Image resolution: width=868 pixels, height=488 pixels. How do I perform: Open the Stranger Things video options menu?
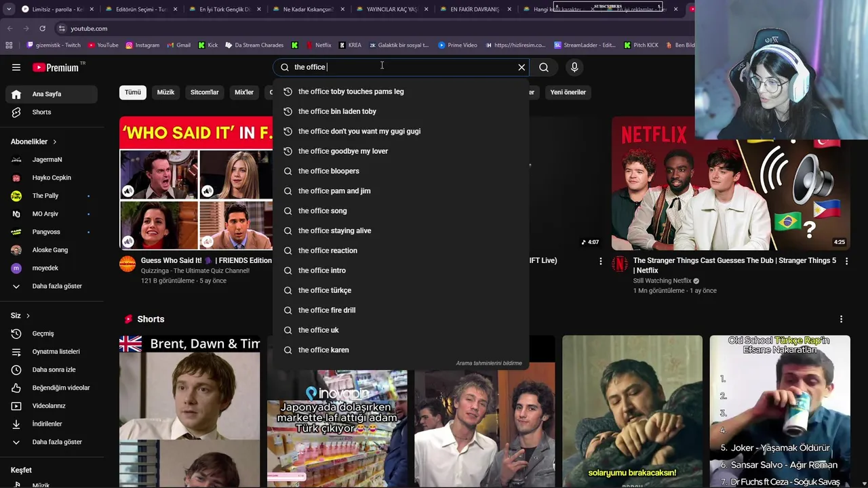pos(846,261)
